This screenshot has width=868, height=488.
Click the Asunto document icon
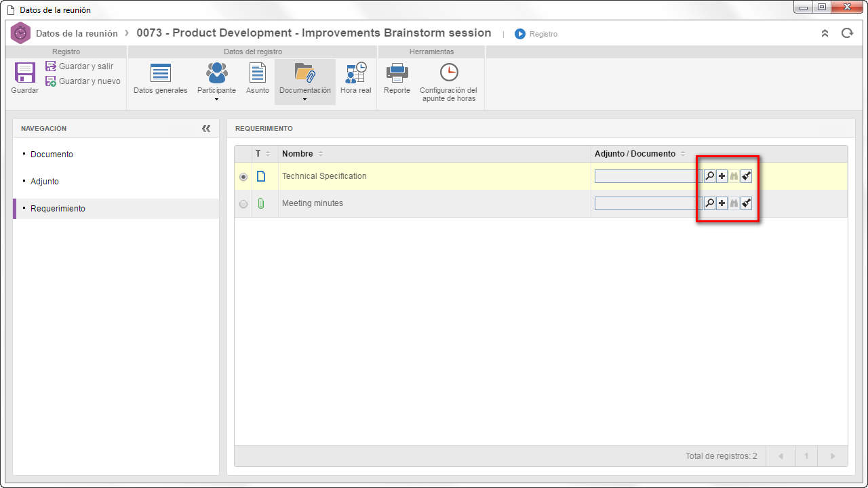258,73
